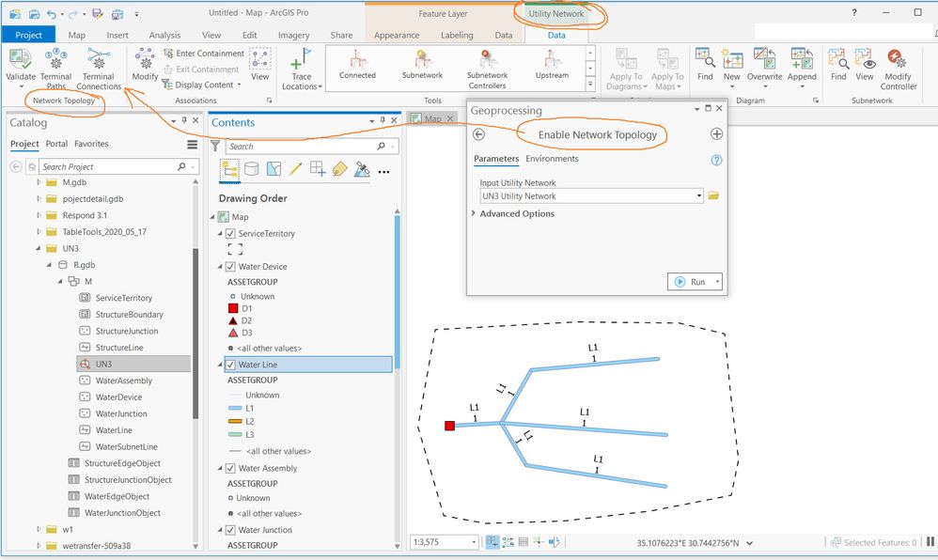Toggle Water Device layer visibility

[x=230, y=266]
